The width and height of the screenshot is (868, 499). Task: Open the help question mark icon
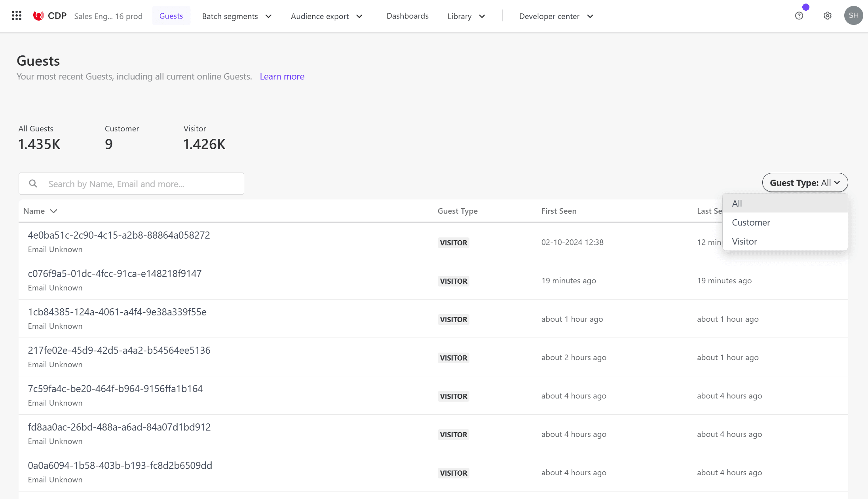[x=799, y=16]
